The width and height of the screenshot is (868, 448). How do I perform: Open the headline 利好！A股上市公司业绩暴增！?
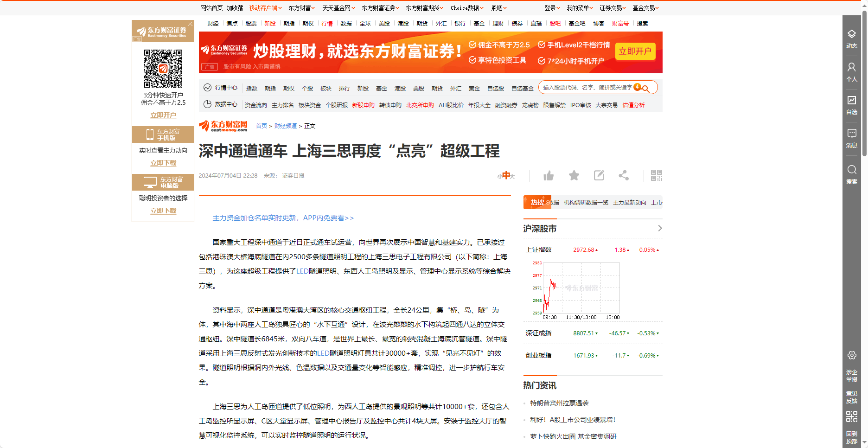coord(572,420)
